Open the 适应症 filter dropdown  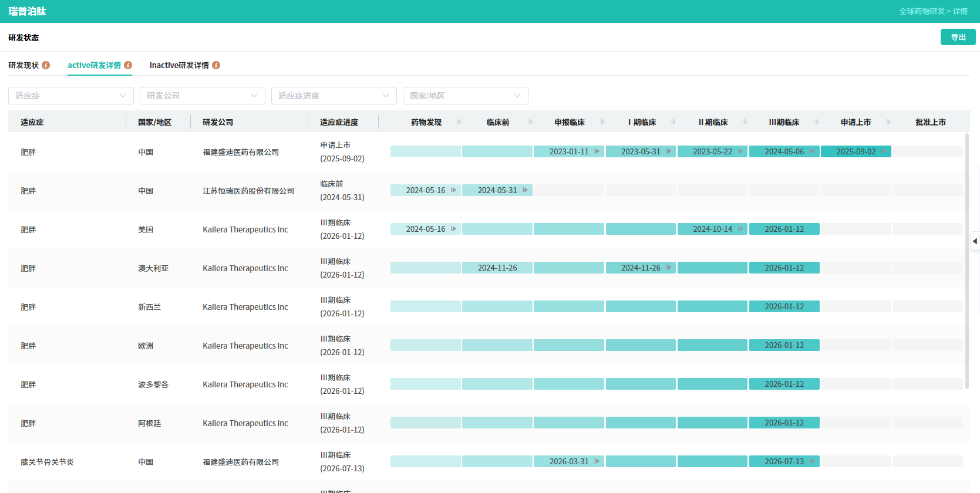click(x=71, y=96)
